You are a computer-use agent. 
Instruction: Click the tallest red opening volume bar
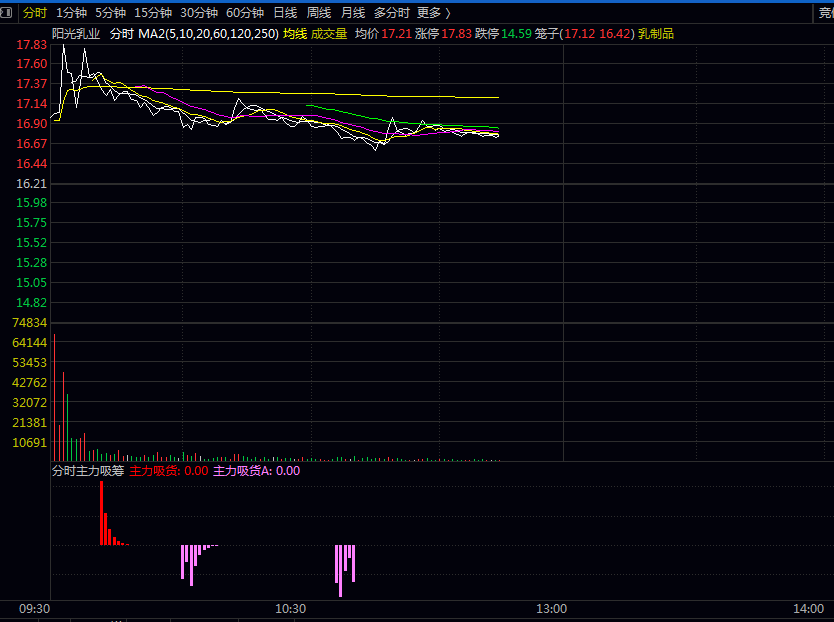pyautogui.click(x=54, y=397)
